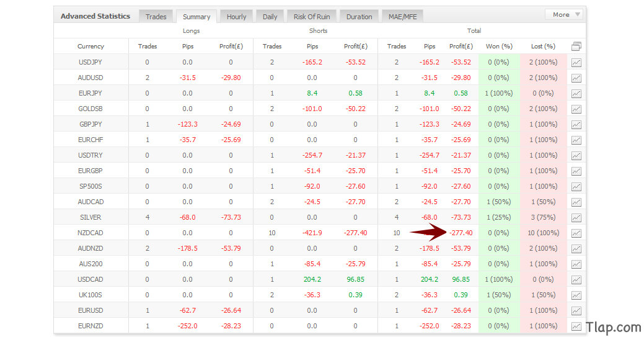Click SILVER longs profit value -73.73
Viewport: 644px width, 337px height.
231,217
